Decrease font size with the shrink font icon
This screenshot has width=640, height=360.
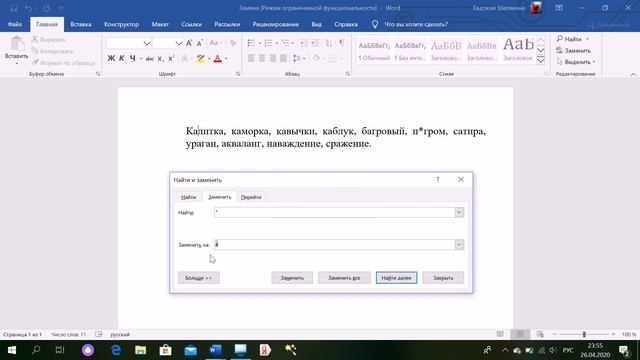point(200,43)
